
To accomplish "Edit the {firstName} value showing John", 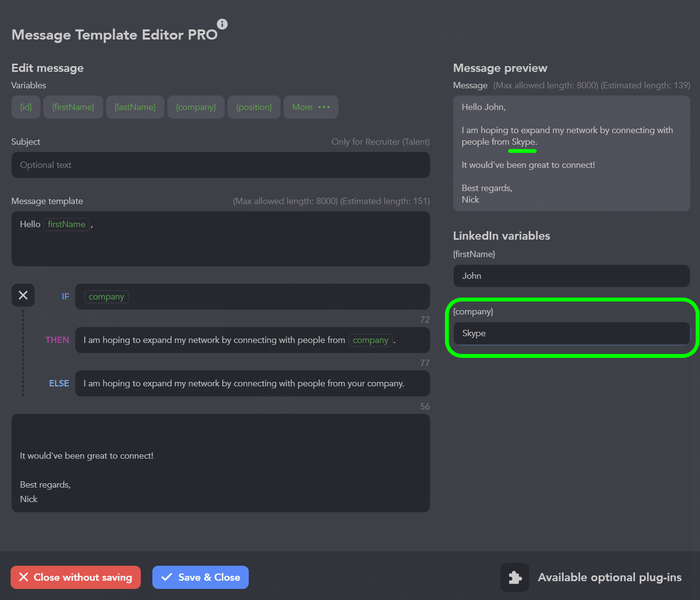I will point(571,276).
